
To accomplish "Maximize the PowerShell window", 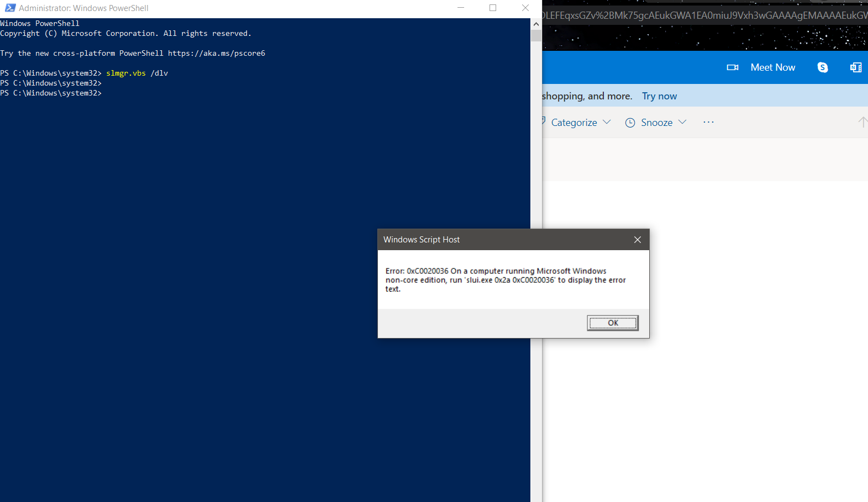I will coord(493,8).
